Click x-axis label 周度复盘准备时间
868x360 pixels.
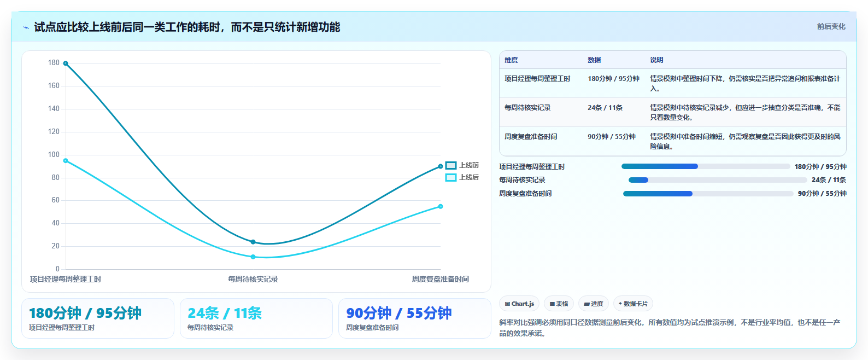pyautogui.click(x=441, y=279)
